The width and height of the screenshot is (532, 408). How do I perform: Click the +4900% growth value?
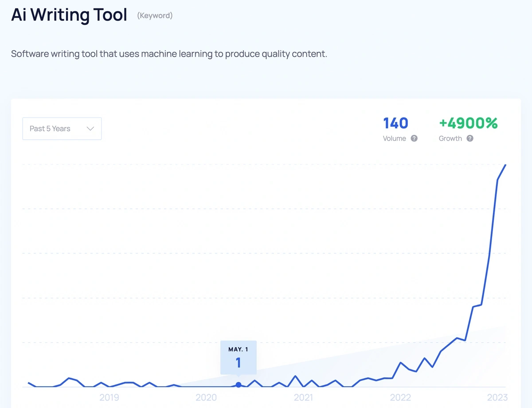(468, 123)
